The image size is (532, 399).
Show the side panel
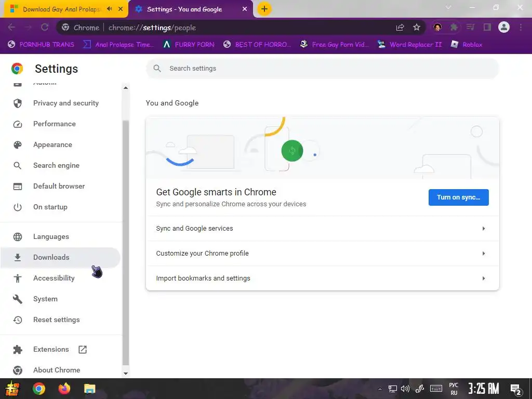click(487, 27)
